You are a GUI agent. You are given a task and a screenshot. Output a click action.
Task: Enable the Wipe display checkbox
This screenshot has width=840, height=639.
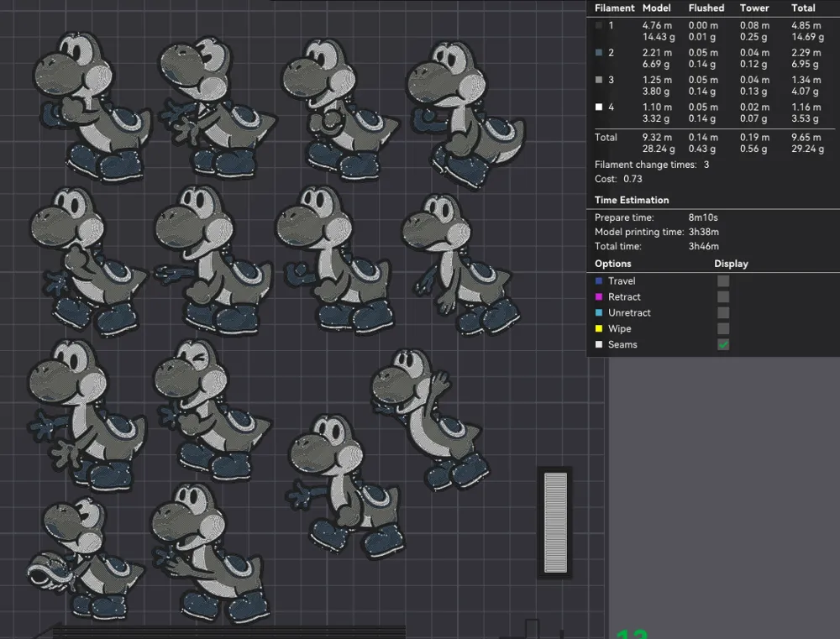[723, 328]
